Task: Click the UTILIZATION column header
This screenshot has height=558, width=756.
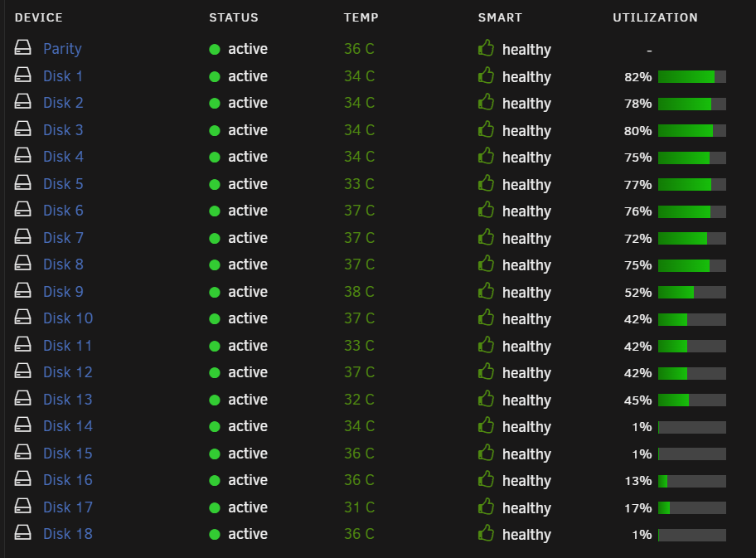Action: (655, 18)
